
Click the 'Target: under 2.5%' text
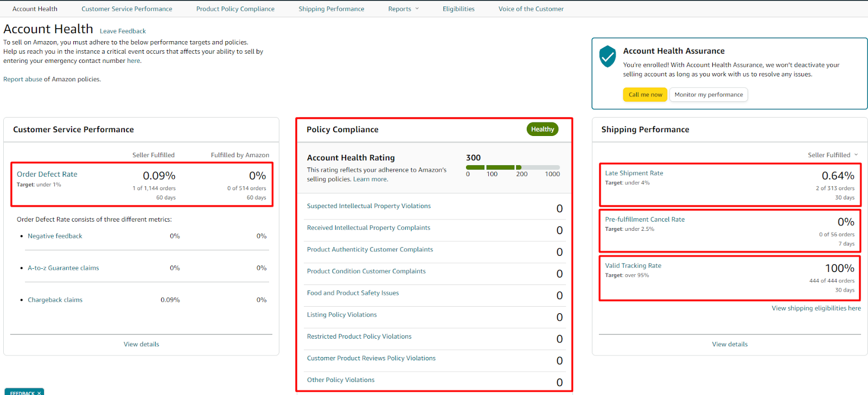[x=630, y=229]
